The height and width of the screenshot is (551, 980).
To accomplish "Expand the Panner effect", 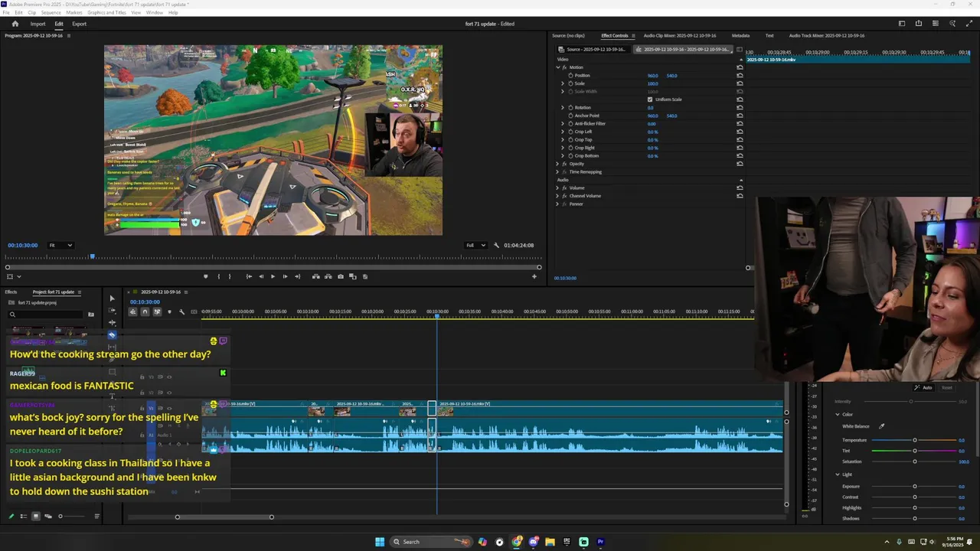I will [x=557, y=204].
